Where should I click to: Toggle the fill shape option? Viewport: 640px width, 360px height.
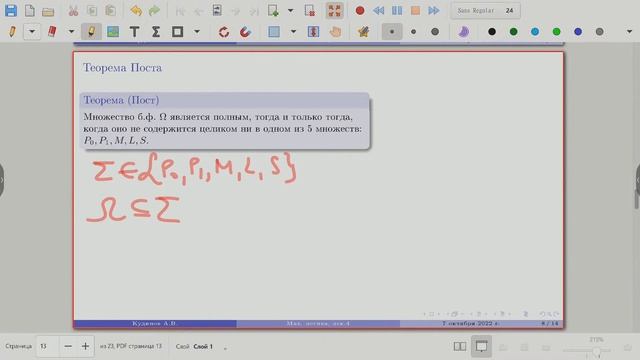pyautogui.click(x=463, y=32)
